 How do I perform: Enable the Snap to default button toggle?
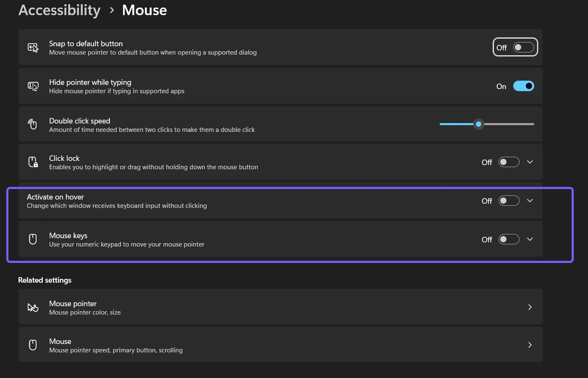pos(523,47)
